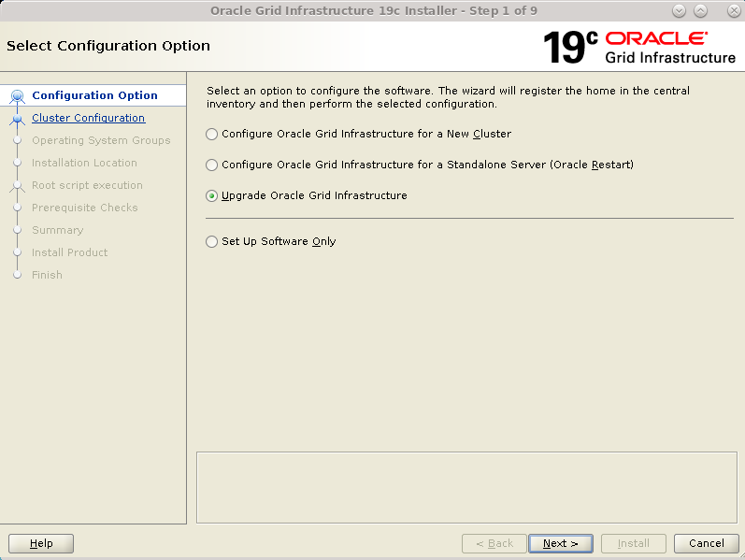745x560 pixels.
Task: Click Finish step label
Action: (47, 275)
